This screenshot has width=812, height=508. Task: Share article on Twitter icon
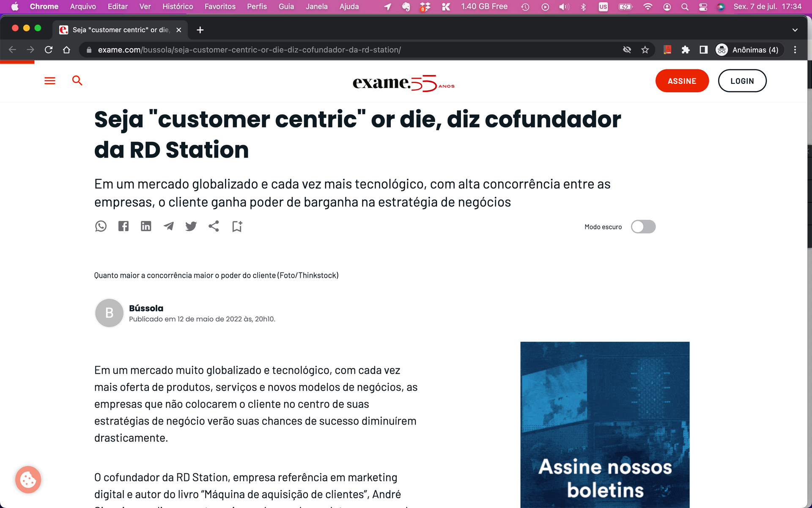pos(191,226)
